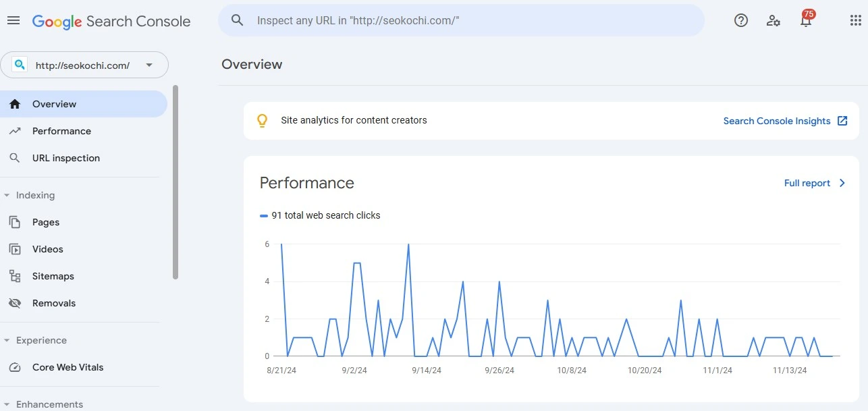Image resolution: width=868 pixels, height=411 pixels.
Task: Click the property icon beside seokochi.com
Action: [x=20, y=65]
